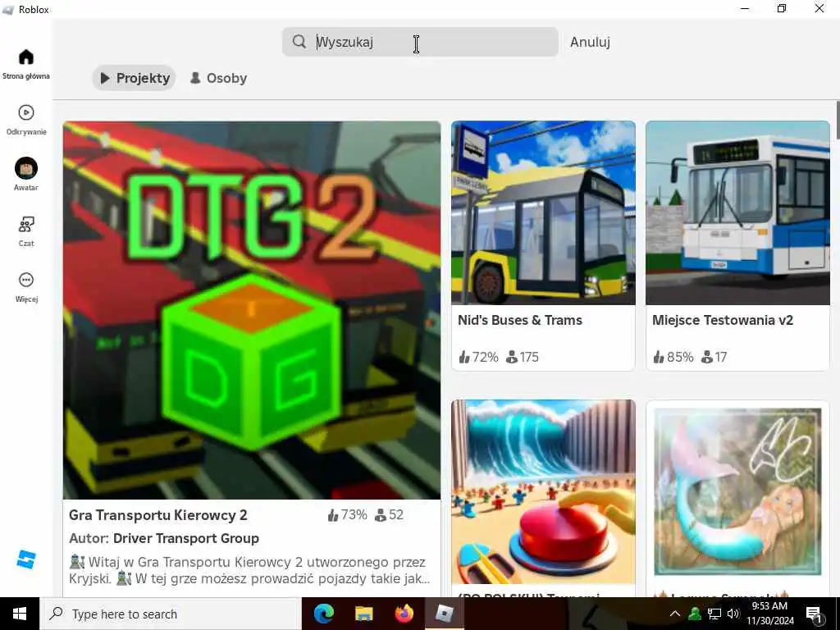This screenshot has height=630, width=840.
Task: Switch to the Osoby tab
Action: coord(218,78)
